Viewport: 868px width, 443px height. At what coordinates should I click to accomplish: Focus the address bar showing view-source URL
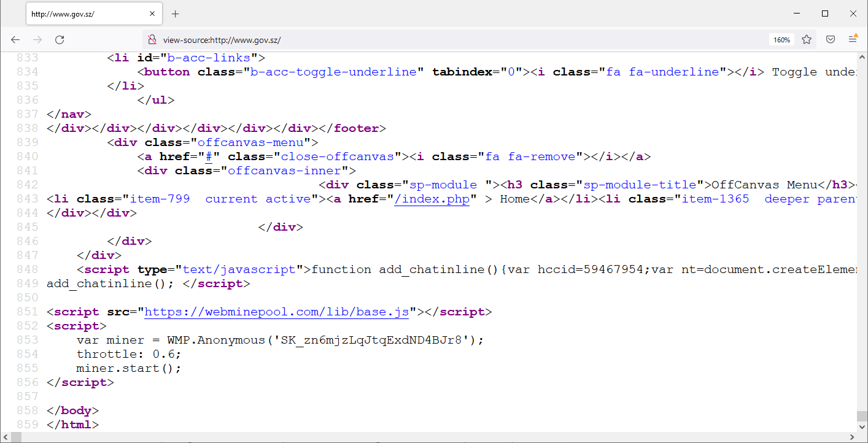pyautogui.click(x=455, y=39)
